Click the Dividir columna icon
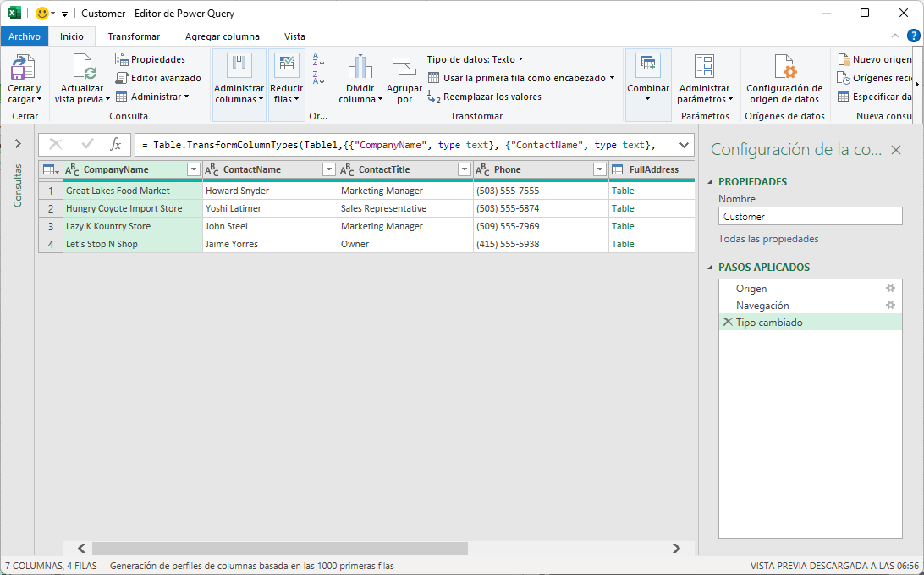Viewport: 924px width, 575px height. (360, 66)
